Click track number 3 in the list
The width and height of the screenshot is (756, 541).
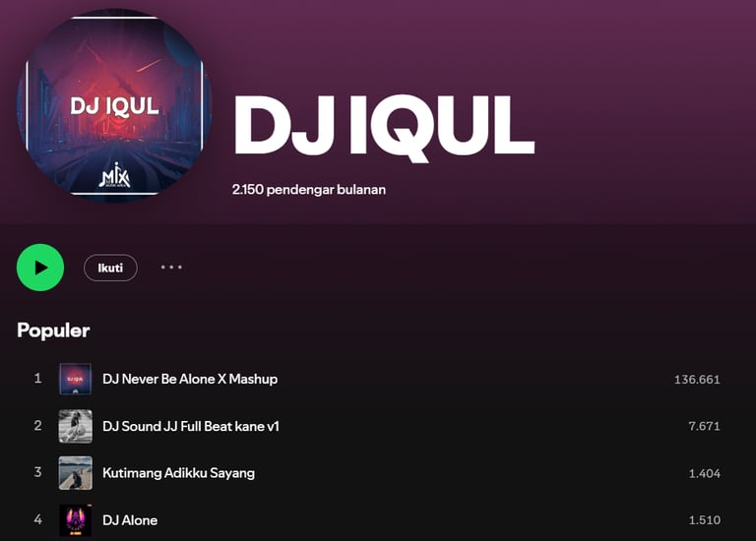(37, 472)
